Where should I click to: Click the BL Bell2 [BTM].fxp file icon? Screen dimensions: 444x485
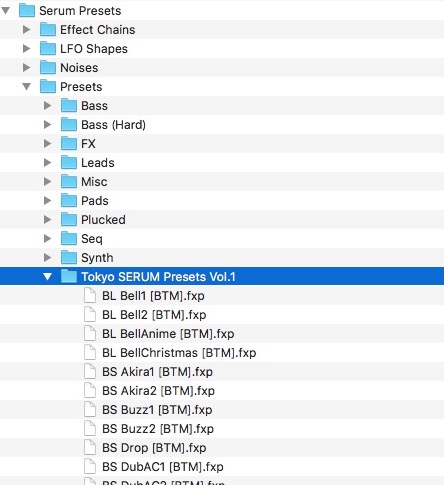90,315
